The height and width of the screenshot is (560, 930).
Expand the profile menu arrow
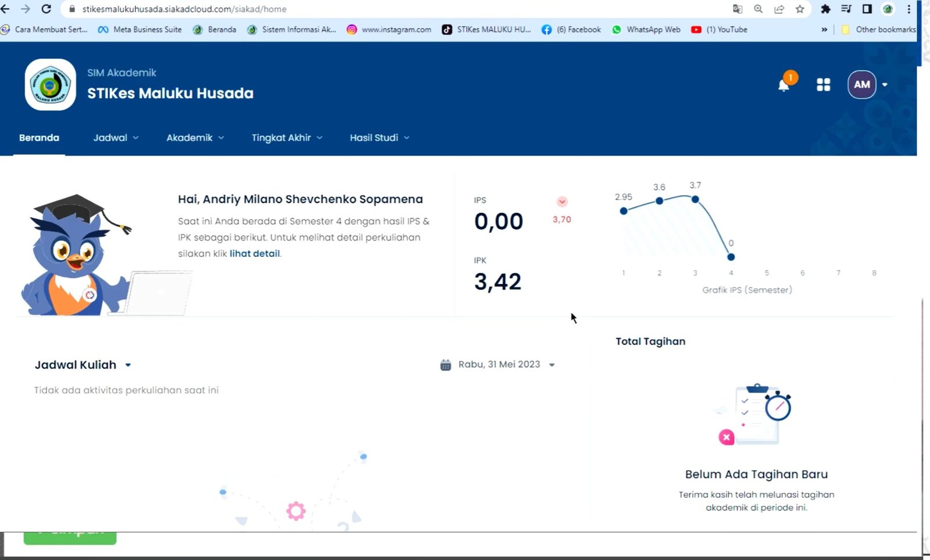pyautogui.click(x=885, y=85)
